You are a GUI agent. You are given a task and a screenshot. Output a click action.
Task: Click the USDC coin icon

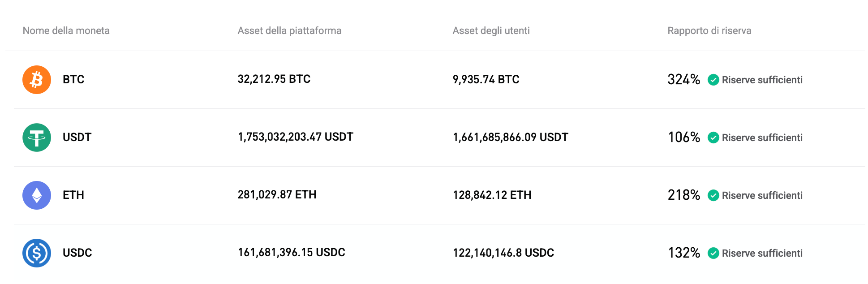tap(36, 253)
